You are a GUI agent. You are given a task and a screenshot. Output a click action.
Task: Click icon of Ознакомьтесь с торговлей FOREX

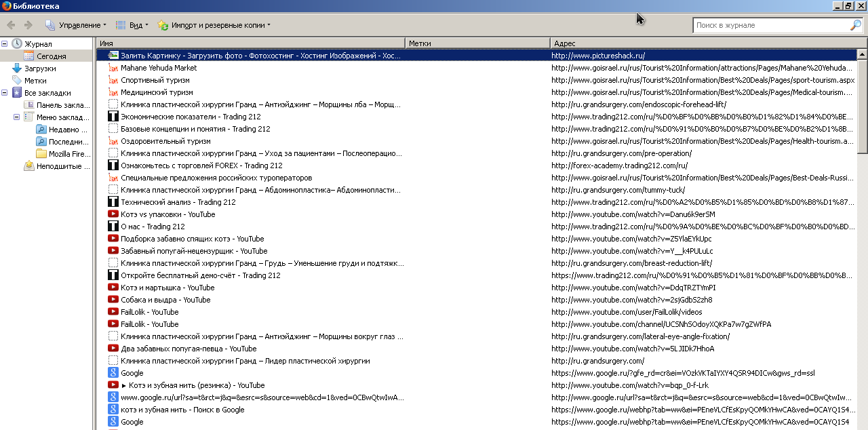pos(113,165)
